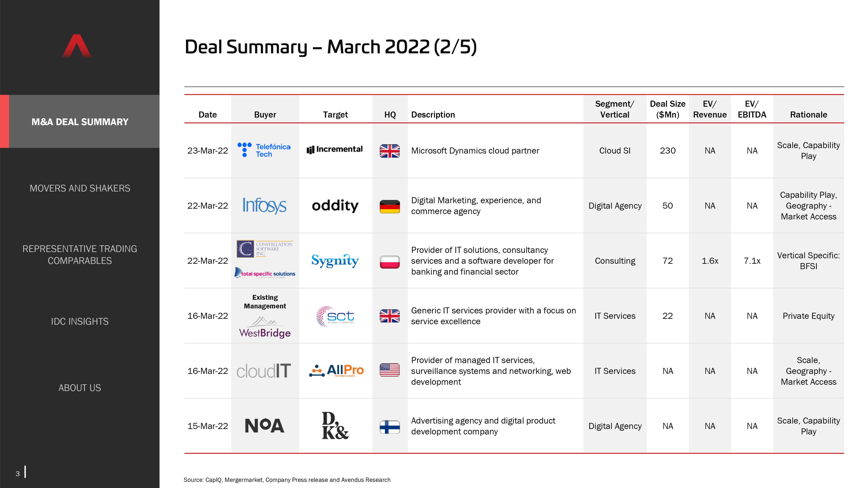Viewport: 868px width, 488px height.
Task: Click the United States flag icon
Action: coord(390,370)
